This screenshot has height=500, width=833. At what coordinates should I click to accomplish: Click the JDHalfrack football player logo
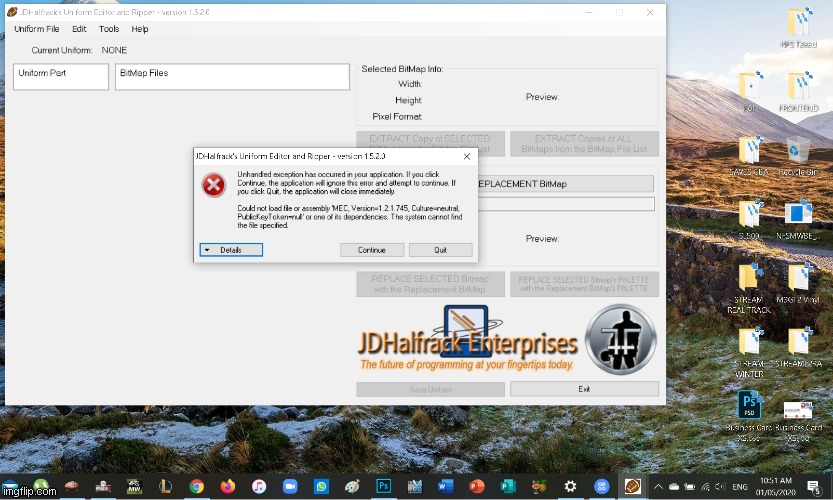point(621,339)
